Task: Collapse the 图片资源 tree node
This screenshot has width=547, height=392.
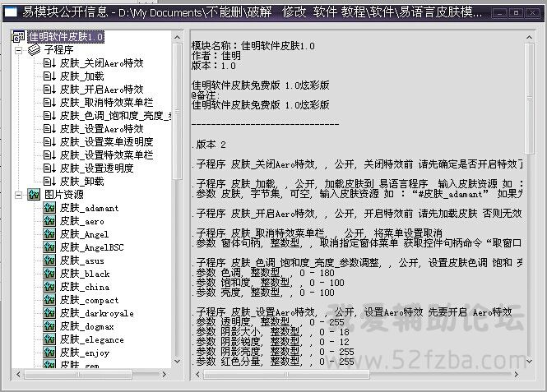Action: click(19, 195)
